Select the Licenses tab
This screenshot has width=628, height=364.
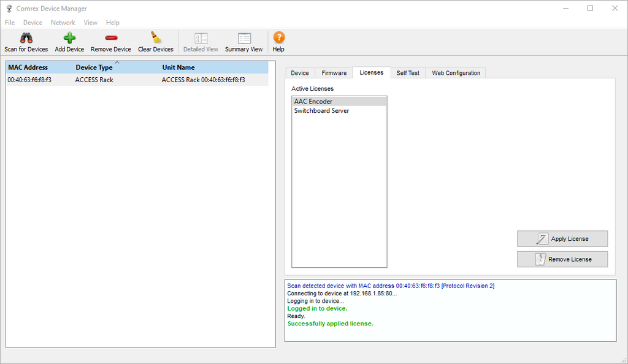point(371,72)
